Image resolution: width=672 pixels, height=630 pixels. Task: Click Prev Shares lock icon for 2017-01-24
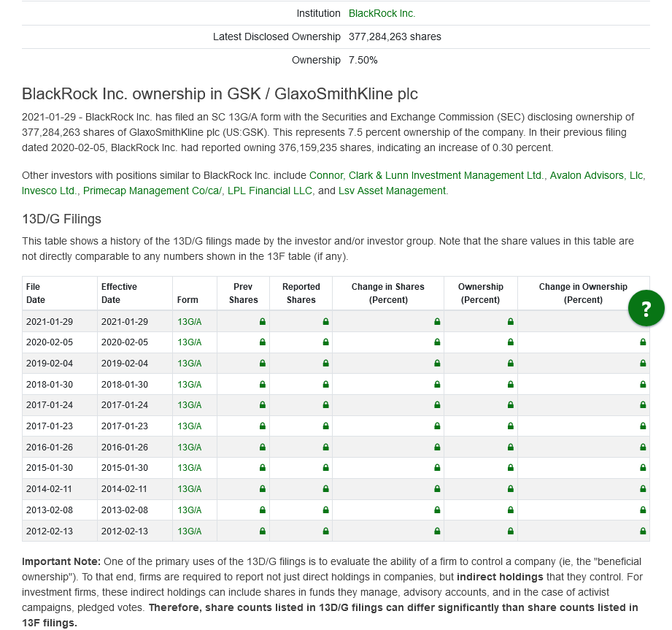coord(262,404)
